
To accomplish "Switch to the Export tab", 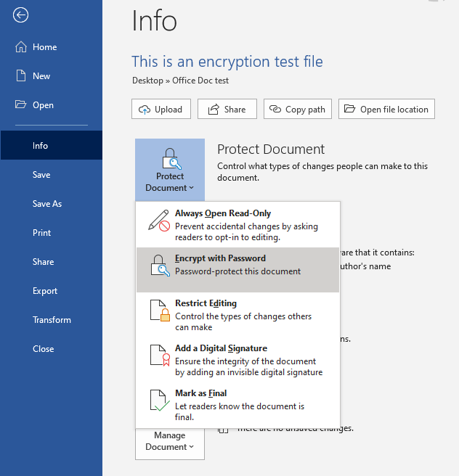I will (52, 291).
